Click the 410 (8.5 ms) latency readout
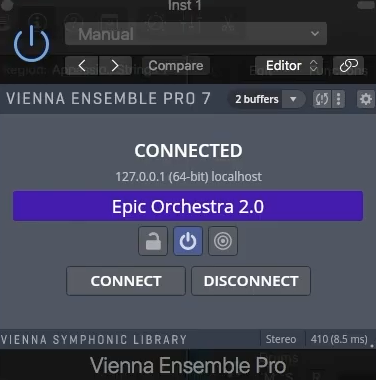 click(339, 339)
